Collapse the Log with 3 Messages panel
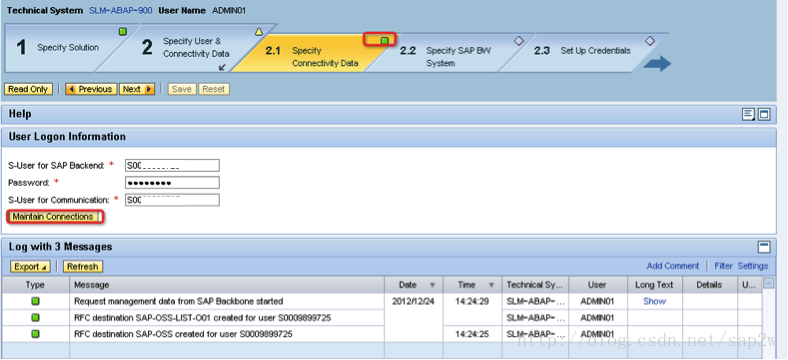 [764, 247]
